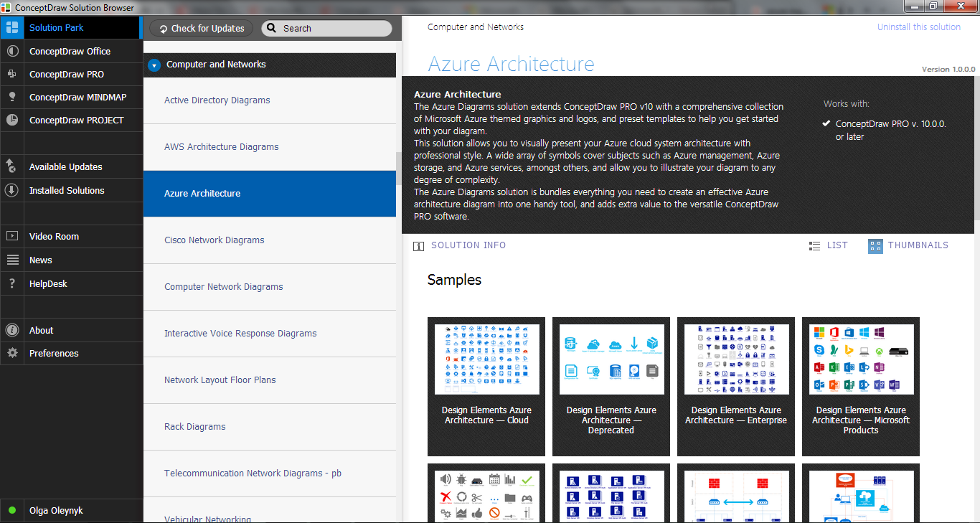The width and height of the screenshot is (980, 523).
Task: Click the ConceptDraw Office icon
Action: point(12,51)
